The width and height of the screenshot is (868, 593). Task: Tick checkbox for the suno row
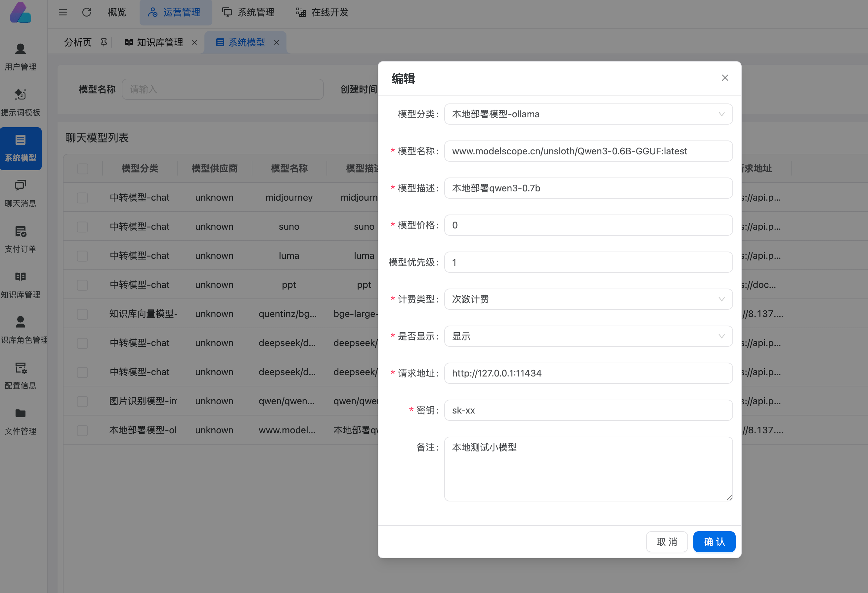point(83,226)
